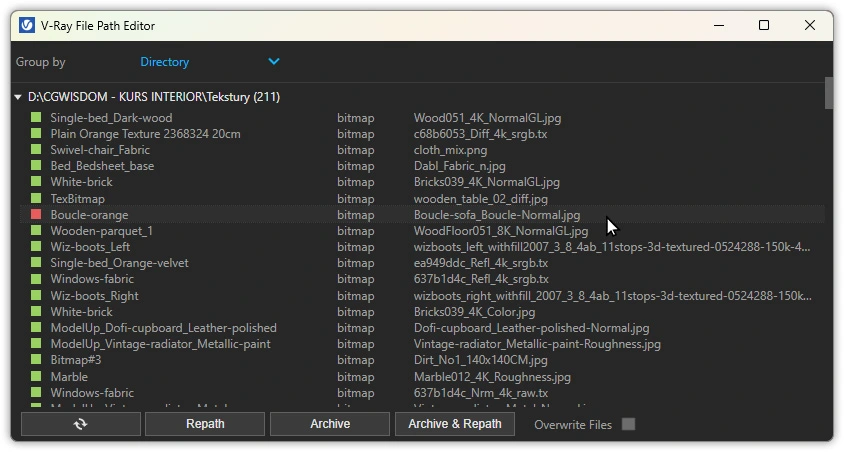Click green status icon next to Marble
This screenshot has height=452, width=844.
(x=35, y=377)
